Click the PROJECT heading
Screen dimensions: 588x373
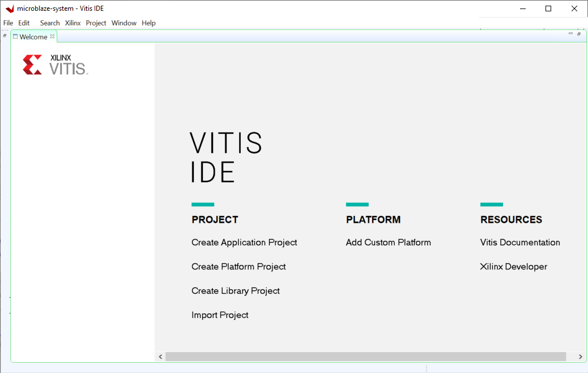click(215, 219)
